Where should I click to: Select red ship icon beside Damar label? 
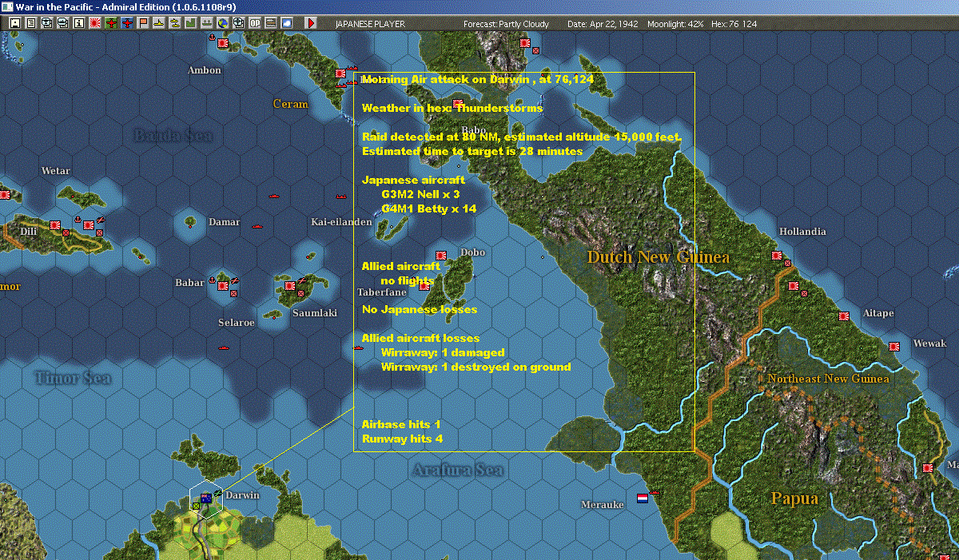pyautogui.click(x=257, y=226)
